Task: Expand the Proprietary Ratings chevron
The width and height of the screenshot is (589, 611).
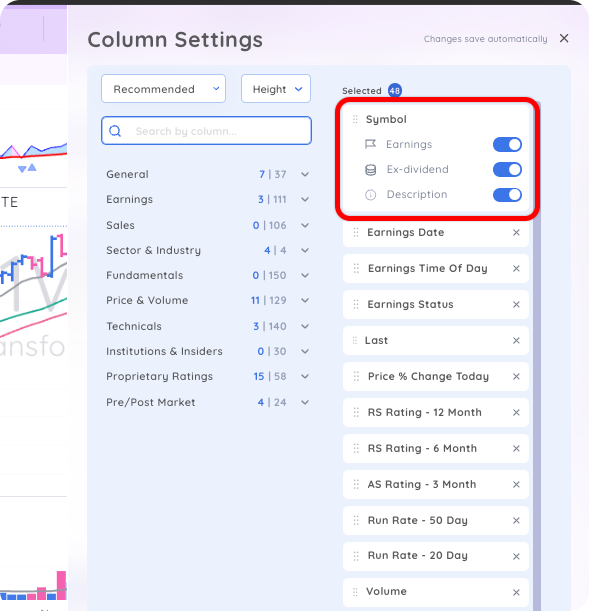Action: click(305, 376)
